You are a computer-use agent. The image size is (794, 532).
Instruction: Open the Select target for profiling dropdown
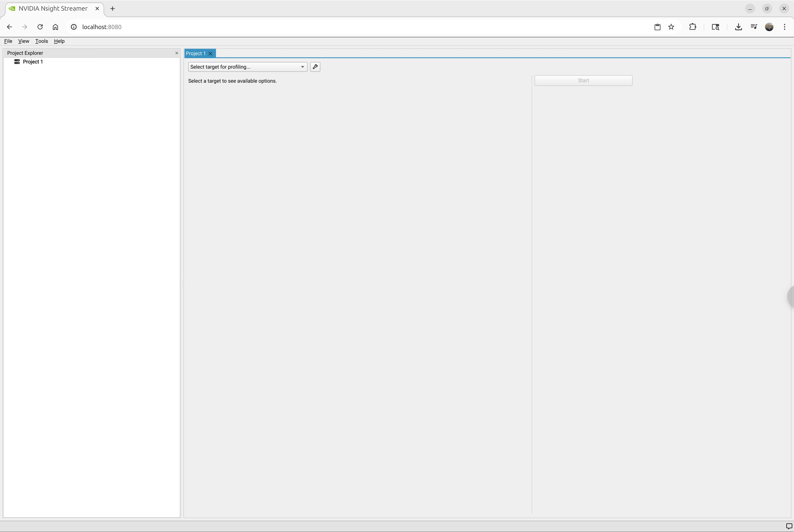tap(247, 67)
